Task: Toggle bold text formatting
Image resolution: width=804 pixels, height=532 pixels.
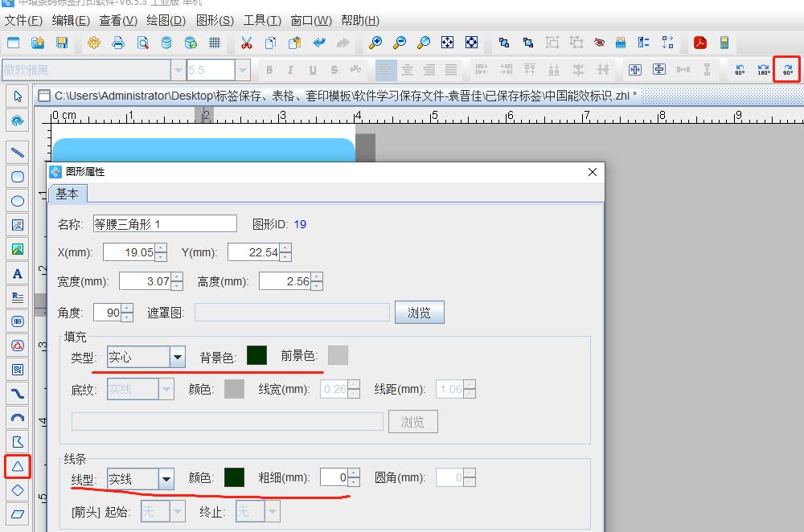Action: 269,70
